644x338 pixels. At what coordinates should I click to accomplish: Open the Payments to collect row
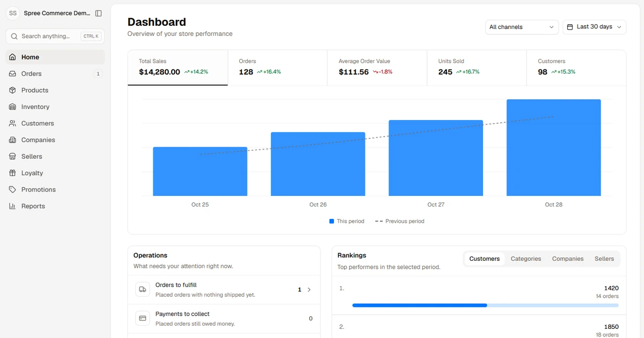click(x=224, y=319)
